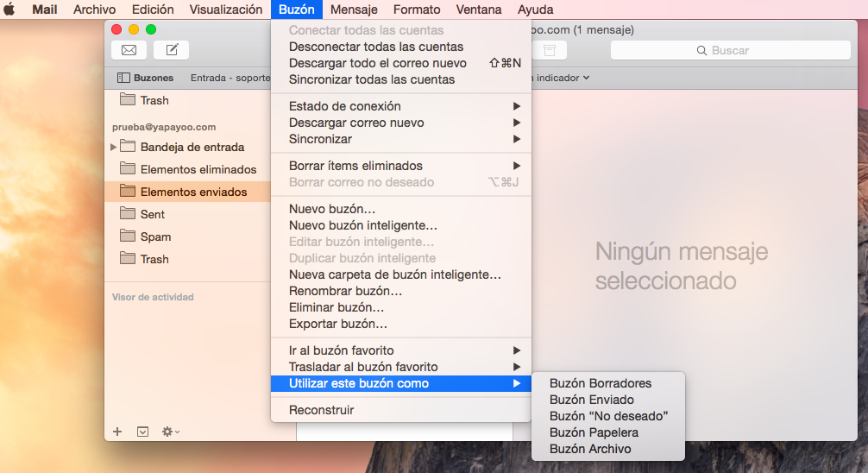The image size is (868, 473).
Task: Choose Nuevo buzón… menu item
Action: coord(401,209)
